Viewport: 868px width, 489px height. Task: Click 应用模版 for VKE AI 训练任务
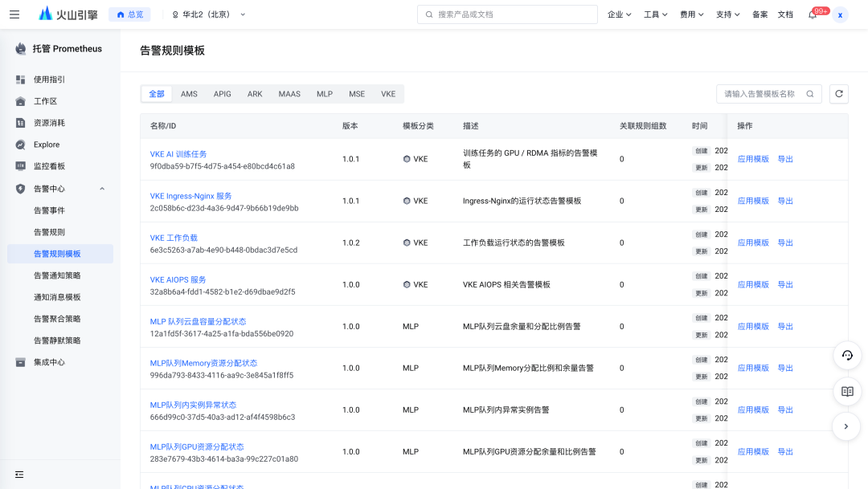click(x=753, y=159)
